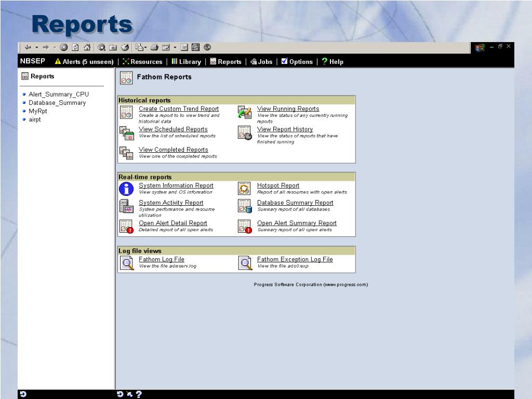
Task: Open the Fathom Log File link
Action: point(162,259)
